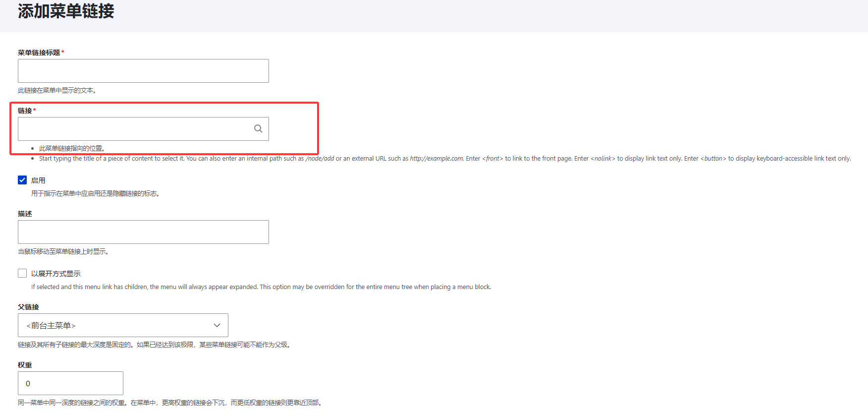Click the 权重 number field showing 0
Screen dimensions: 868x412
pos(70,383)
